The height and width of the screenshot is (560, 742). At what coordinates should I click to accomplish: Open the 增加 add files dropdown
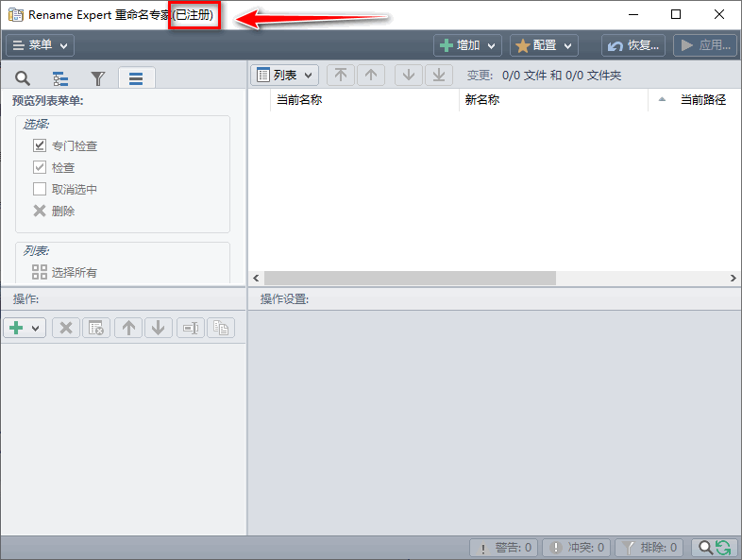(x=467, y=45)
